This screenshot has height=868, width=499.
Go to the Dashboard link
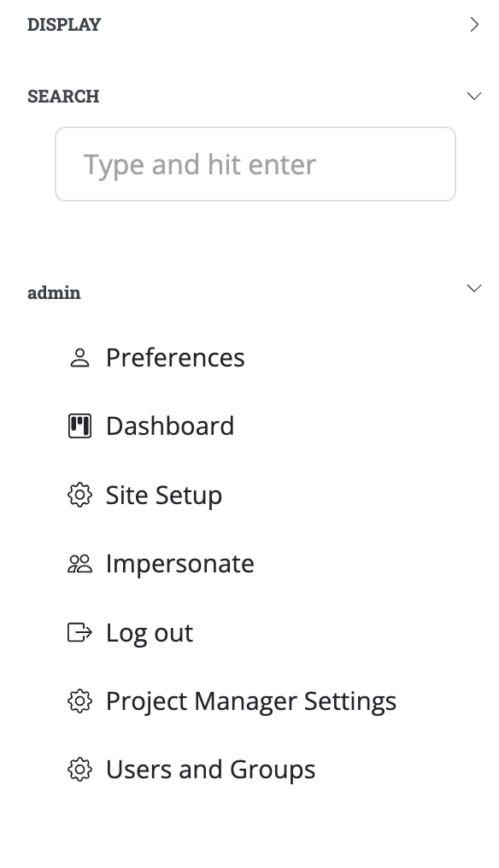[x=170, y=426]
